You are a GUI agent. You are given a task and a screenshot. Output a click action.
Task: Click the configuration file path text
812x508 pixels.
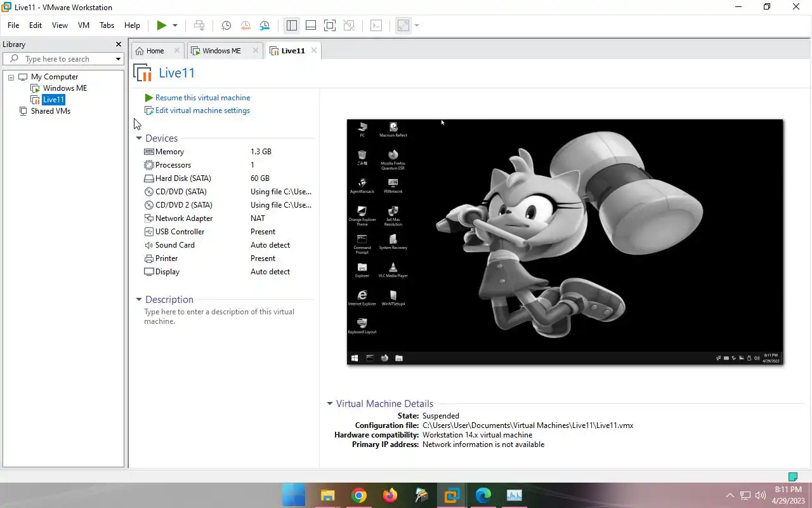pyautogui.click(x=528, y=425)
